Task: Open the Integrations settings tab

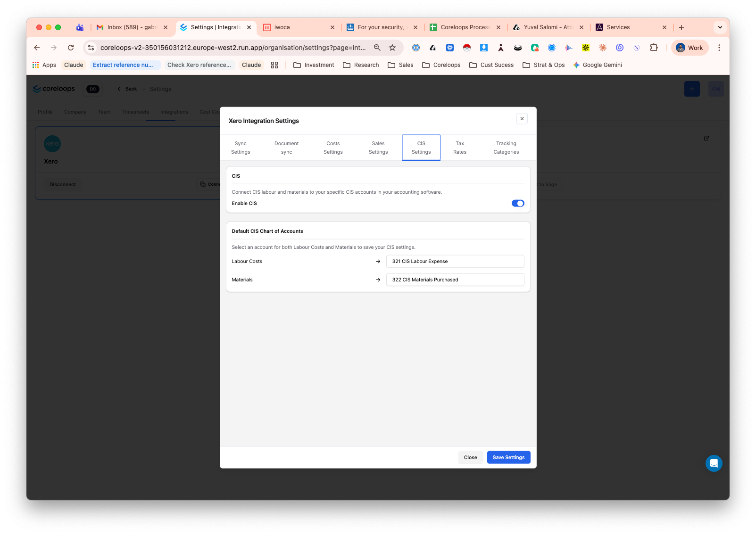Action: tap(174, 112)
